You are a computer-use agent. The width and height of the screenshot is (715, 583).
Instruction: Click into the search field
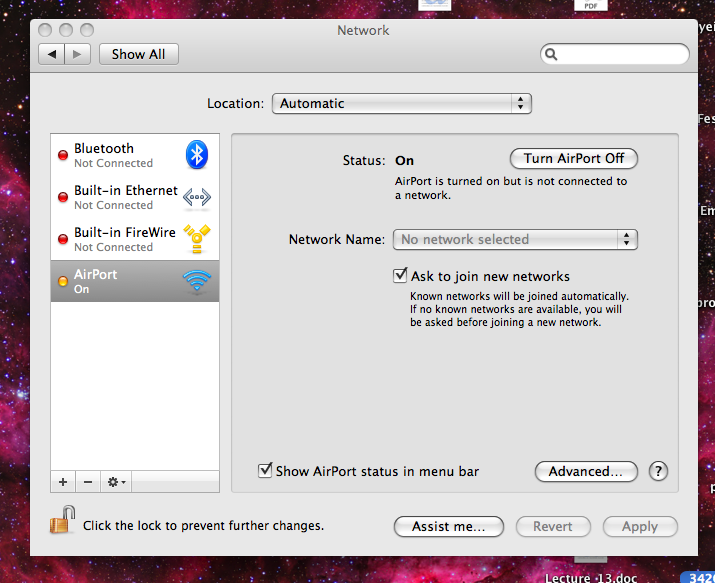coord(615,54)
